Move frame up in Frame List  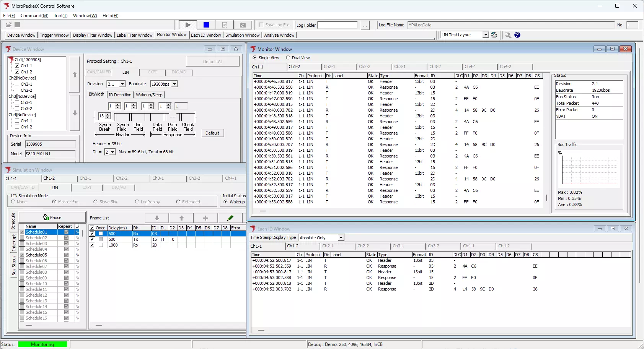[x=181, y=218]
